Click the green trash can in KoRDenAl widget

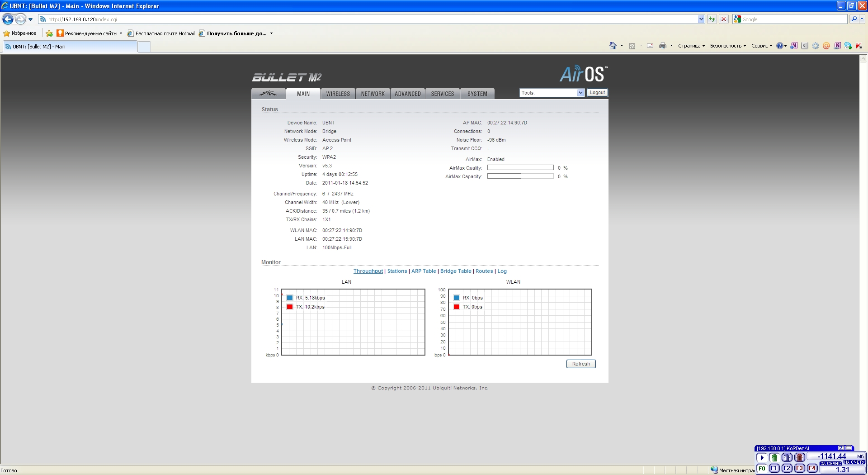click(774, 457)
